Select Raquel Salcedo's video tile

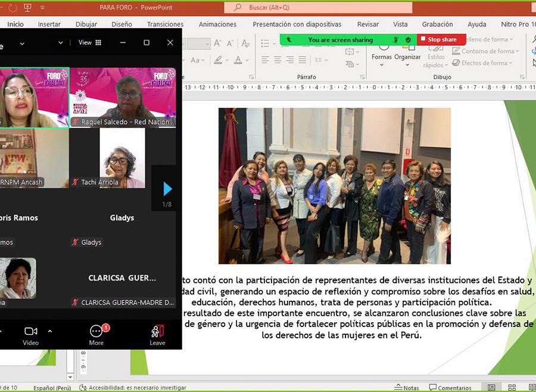tap(123, 98)
